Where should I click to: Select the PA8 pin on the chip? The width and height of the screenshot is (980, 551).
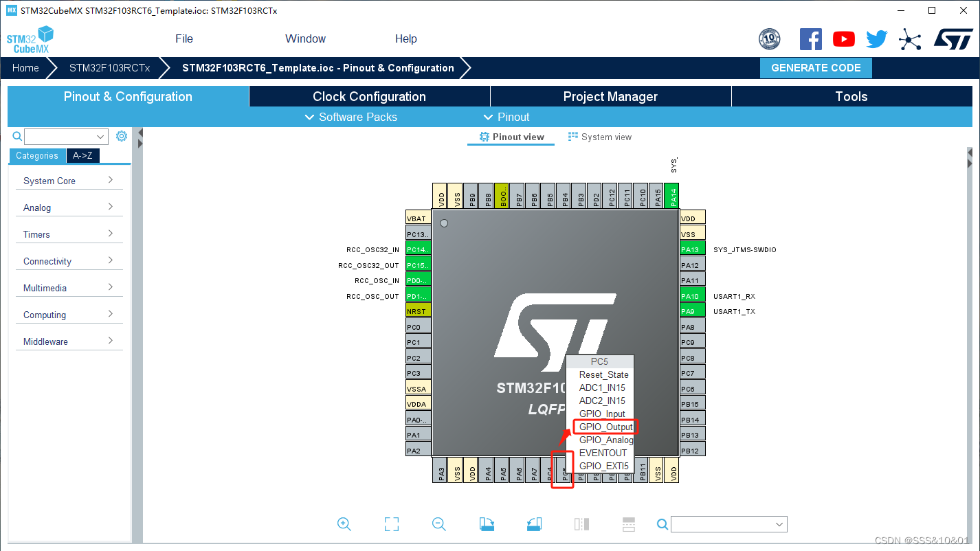coord(693,327)
